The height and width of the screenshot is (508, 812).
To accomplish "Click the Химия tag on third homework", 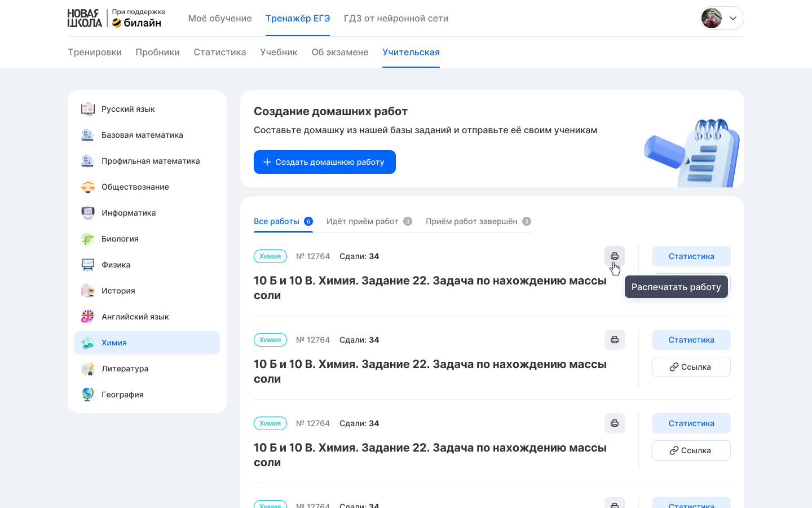I will tap(270, 423).
